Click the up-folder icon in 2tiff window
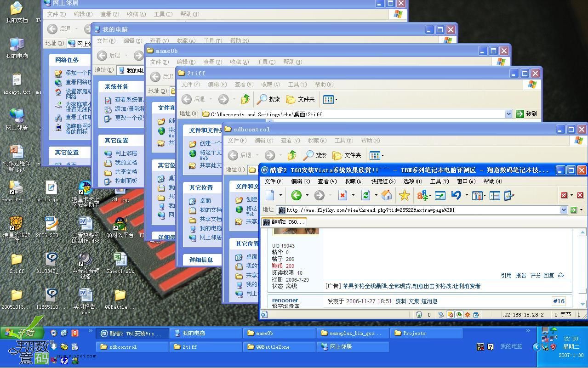The image size is (588, 368). coord(245,99)
